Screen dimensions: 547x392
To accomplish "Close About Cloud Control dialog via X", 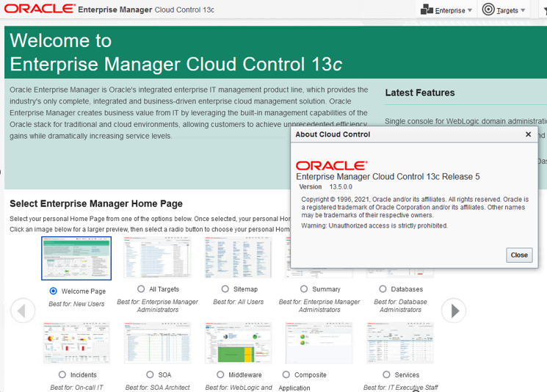I will tap(528, 134).
